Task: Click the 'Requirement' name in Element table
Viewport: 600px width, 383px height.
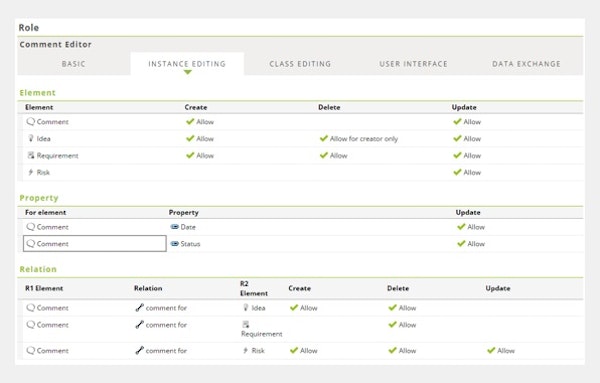Action: pos(57,155)
